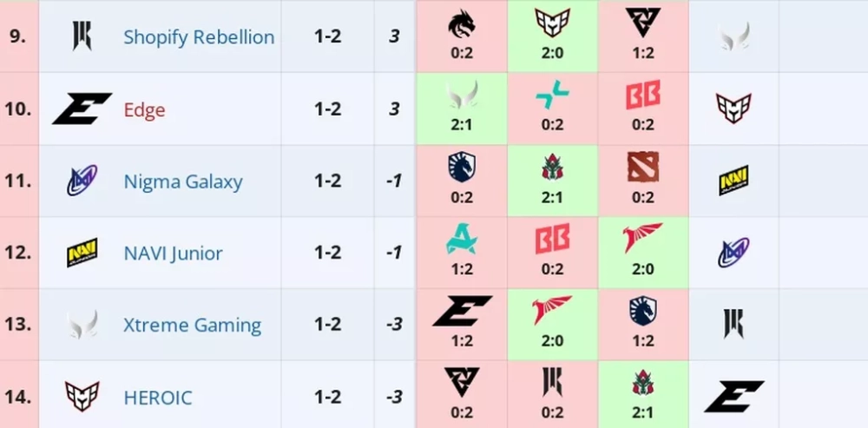
Task: Open the NAVI Junior team link
Action: point(174,254)
